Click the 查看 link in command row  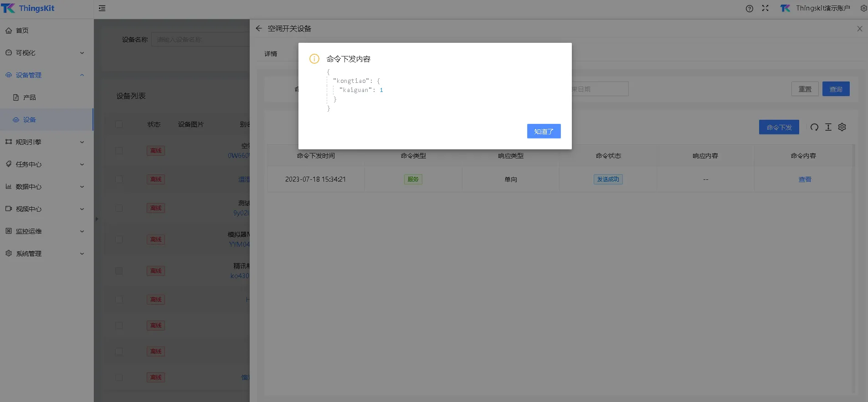tap(805, 179)
